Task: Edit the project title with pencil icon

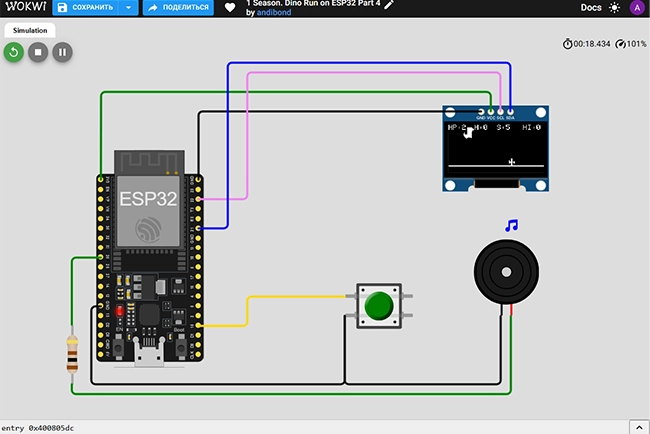Action: coord(389,5)
